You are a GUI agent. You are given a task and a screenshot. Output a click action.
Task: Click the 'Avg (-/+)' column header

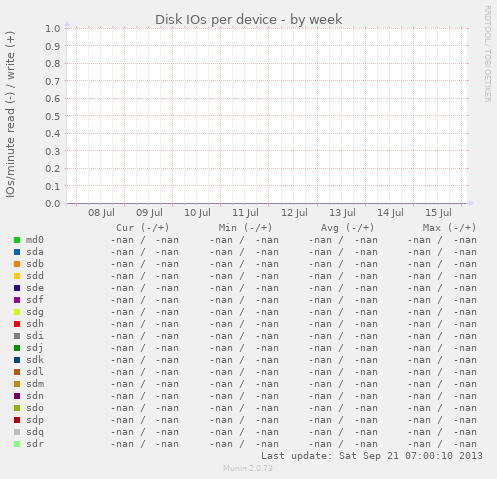[x=348, y=228]
